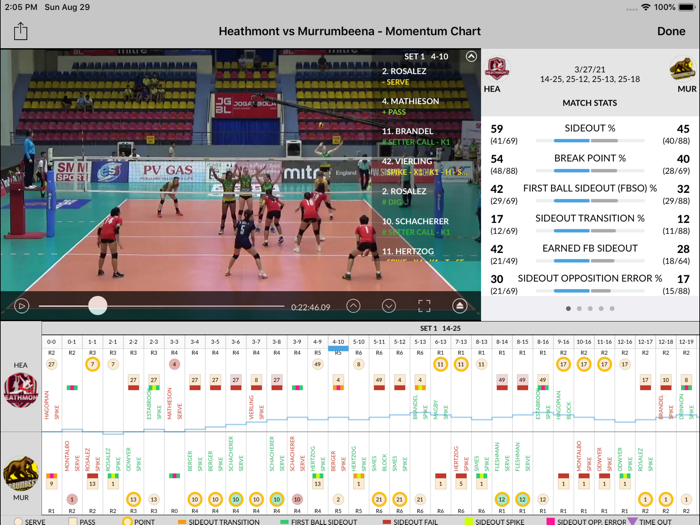700x525 pixels.
Task: Tap the HEA pass marker 4 in column 4-10
Action: point(338,380)
